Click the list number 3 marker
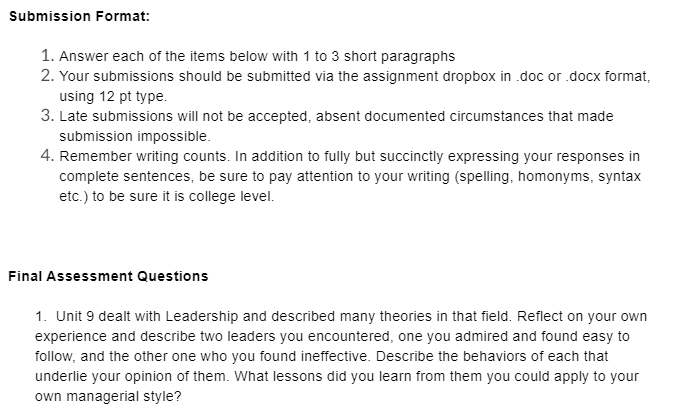674x410 pixels. click(x=48, y=116)
